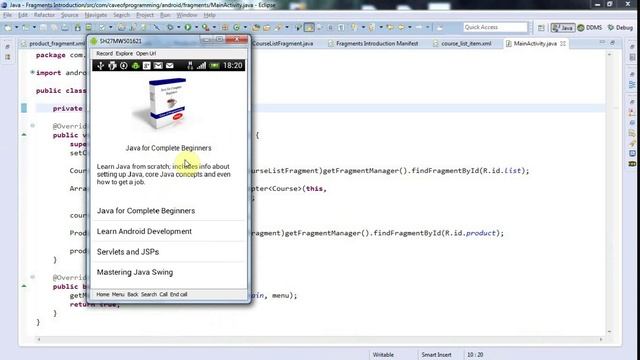Expand the Back history dropdown arrow

click(x=409, y=27)
